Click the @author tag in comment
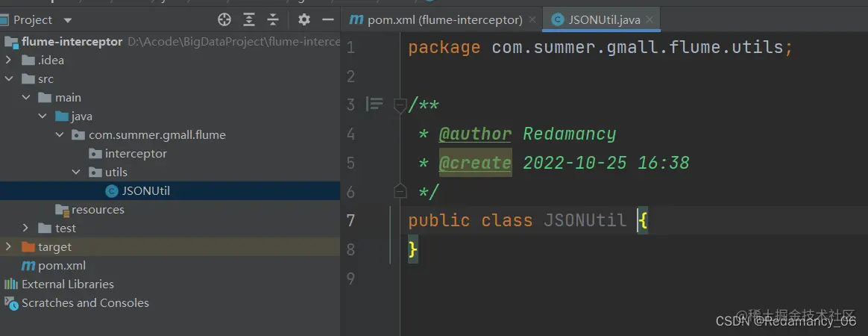 tap(475, 134)
